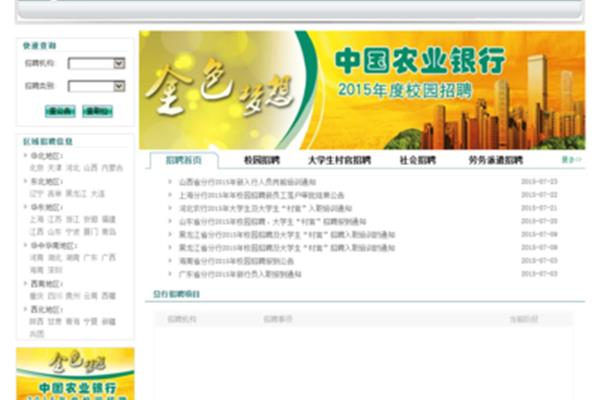Open the 招聘类别 dropdown list
The height and width of the screenshot is (400, 600).
click(x=96, y=87)
